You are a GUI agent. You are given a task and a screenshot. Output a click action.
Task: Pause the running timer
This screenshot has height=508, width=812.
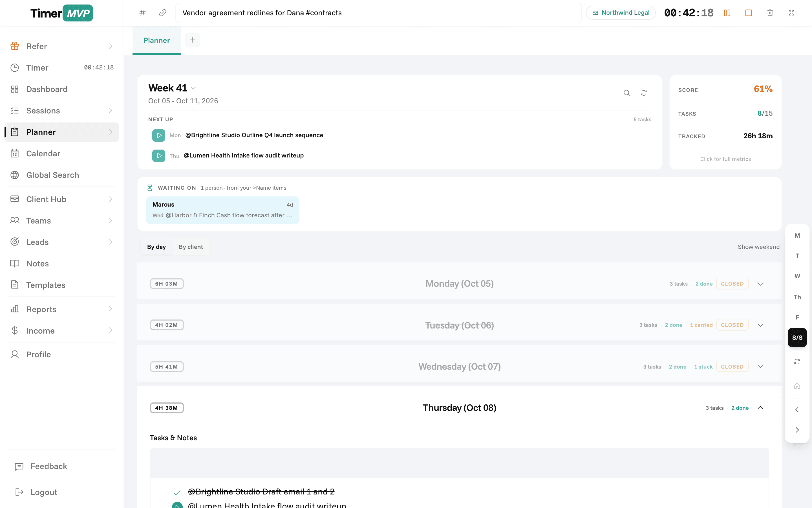(x=727, y=13)
